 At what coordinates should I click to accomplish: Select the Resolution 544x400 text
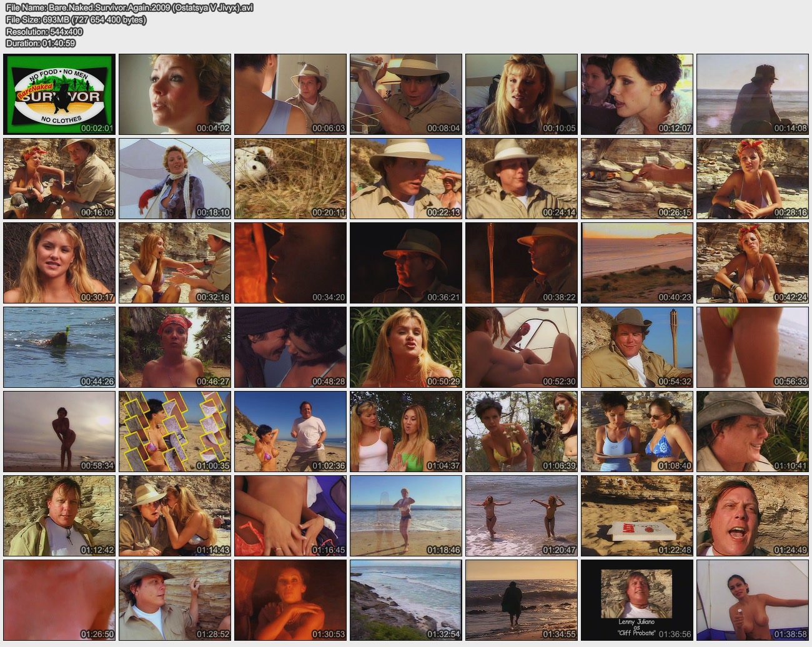coord(44,31)
